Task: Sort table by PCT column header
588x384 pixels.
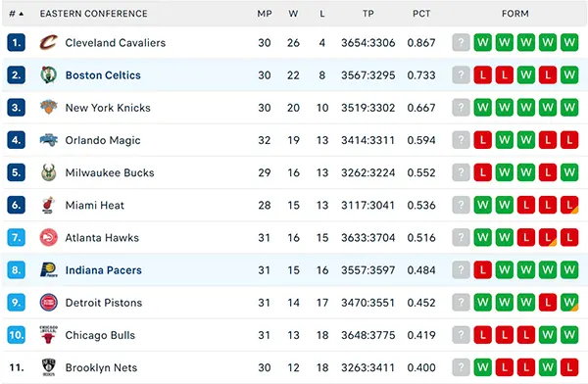Action: point(421,14)
